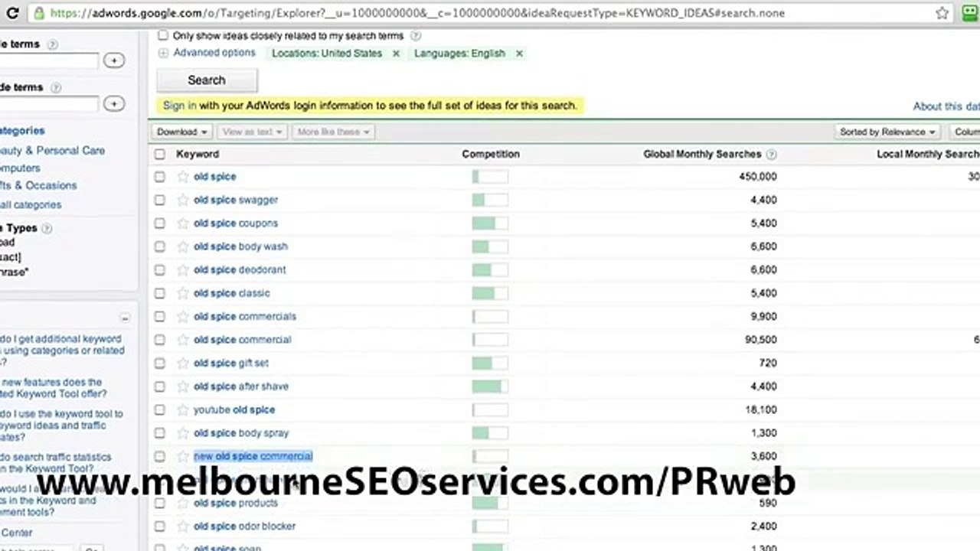980x551 pixels.
Task: Add an include term with plus button
Action: 114,60
